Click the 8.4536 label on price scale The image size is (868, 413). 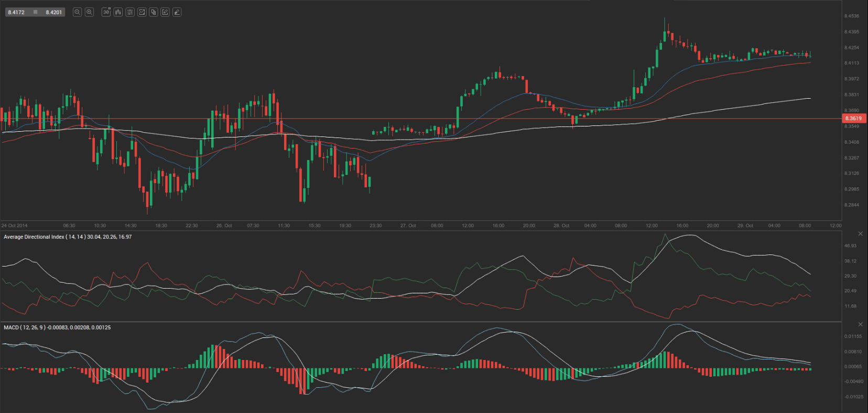851,16
